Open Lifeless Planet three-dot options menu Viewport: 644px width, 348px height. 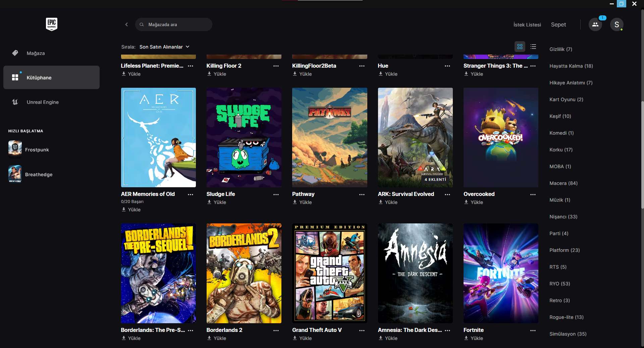(x=191, y=66)
